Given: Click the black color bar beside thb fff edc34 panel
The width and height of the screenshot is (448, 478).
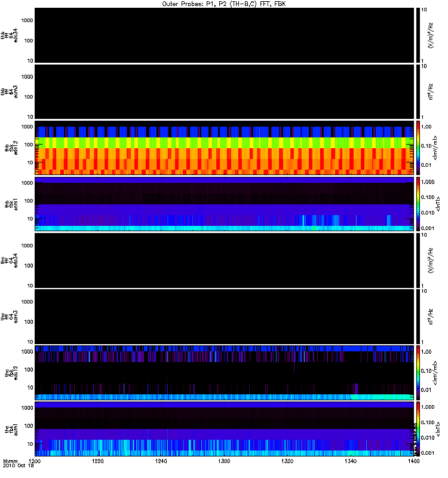Looking at the screenshot, I should pyautogui.click(x=418, y=35).
